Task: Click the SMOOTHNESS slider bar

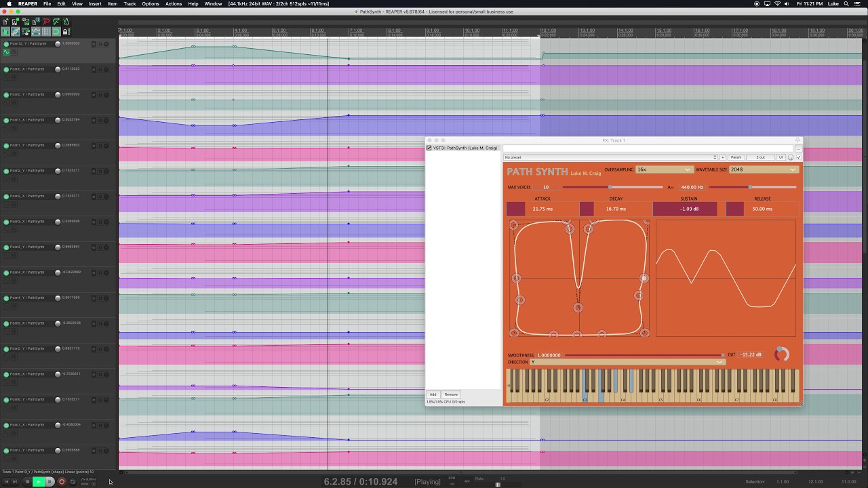Action: pos(644,355)
